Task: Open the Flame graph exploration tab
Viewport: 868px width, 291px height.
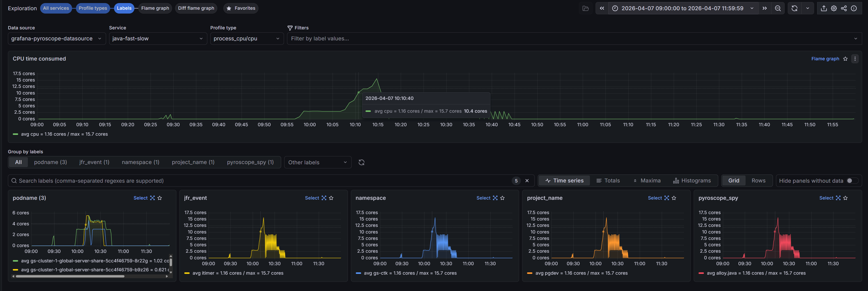Action: click(x=155, y=8)
